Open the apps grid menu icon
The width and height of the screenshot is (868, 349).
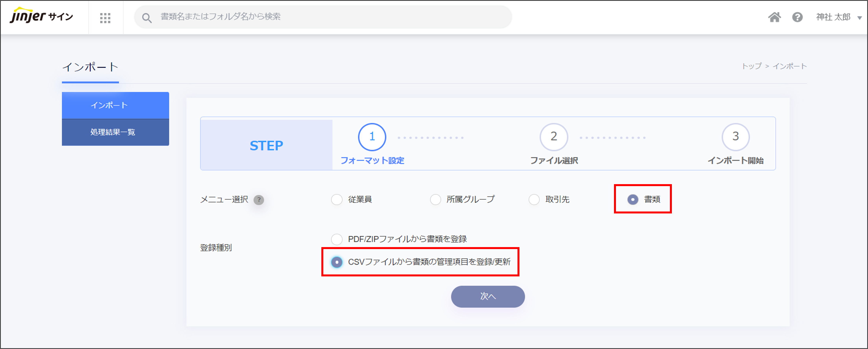pos(105,18)
